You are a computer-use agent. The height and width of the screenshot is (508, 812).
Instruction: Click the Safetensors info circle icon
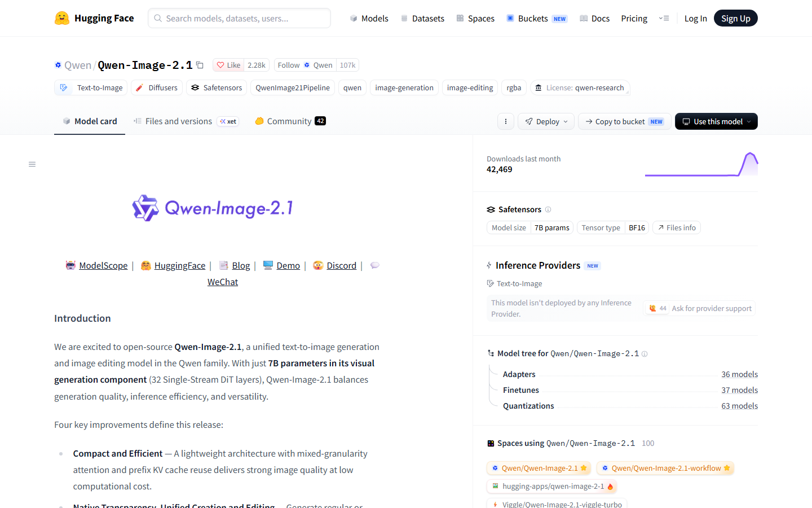click(548, 209)
